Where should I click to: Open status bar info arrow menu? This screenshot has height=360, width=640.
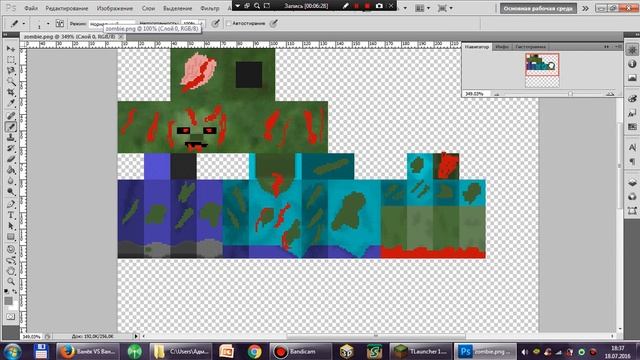(x=136, y=336)
